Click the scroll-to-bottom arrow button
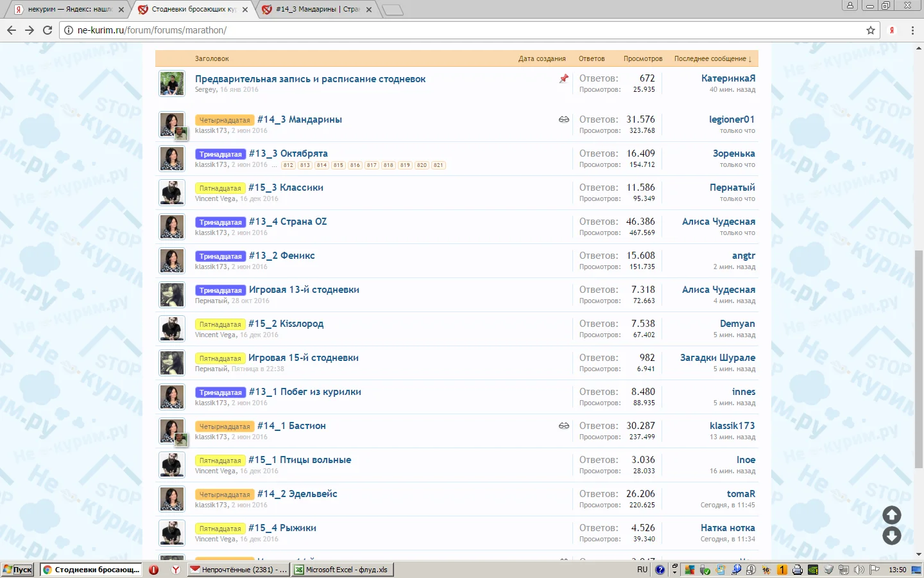This screenshot has width=924, height=578. click(891, 536)
